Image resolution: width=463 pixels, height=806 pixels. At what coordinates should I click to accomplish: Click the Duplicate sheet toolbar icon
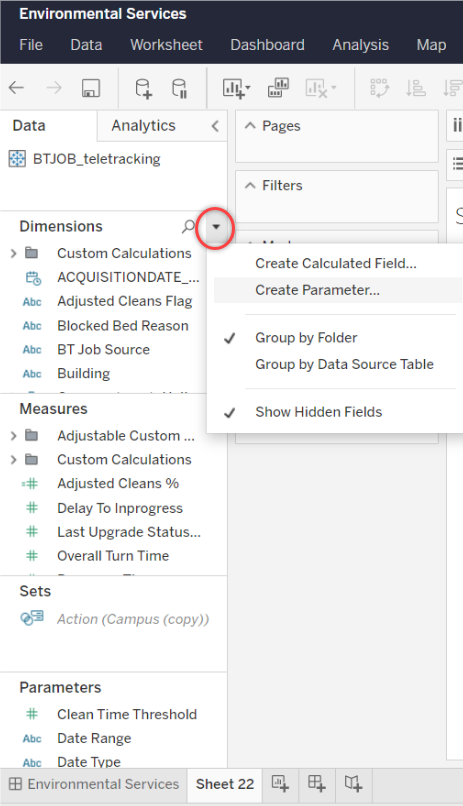pyautogui.click(x=279, y=88)
